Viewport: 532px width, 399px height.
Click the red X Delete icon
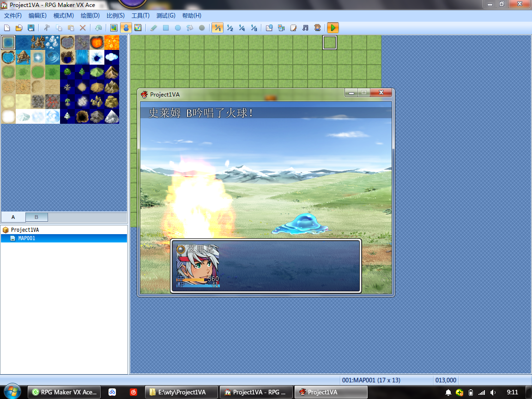click(83, 28)
